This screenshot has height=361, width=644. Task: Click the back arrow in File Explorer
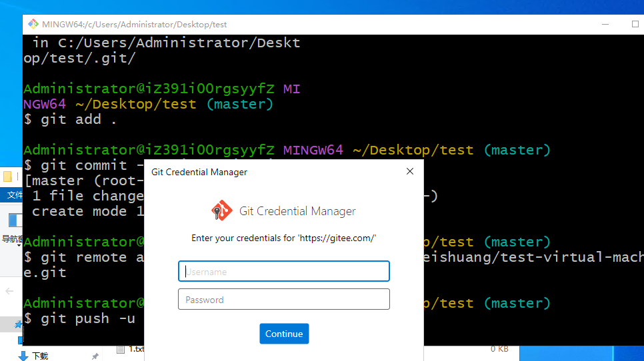[9, 291]
